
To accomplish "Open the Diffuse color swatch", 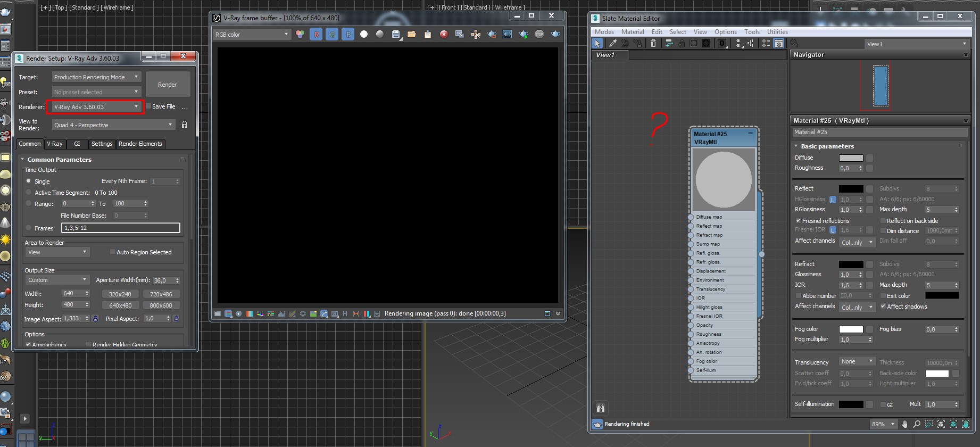I will pyautogui.click(x=851, y=158).
